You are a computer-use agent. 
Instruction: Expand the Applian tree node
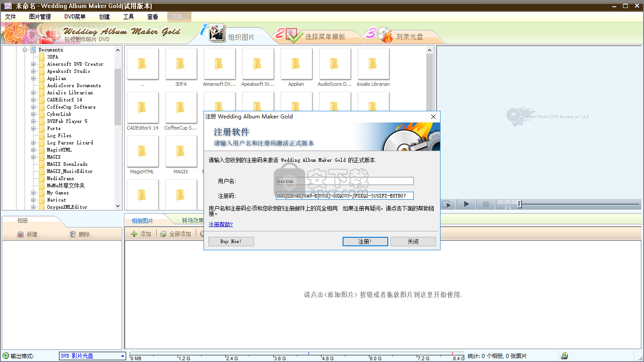click(x=34, y=78)
